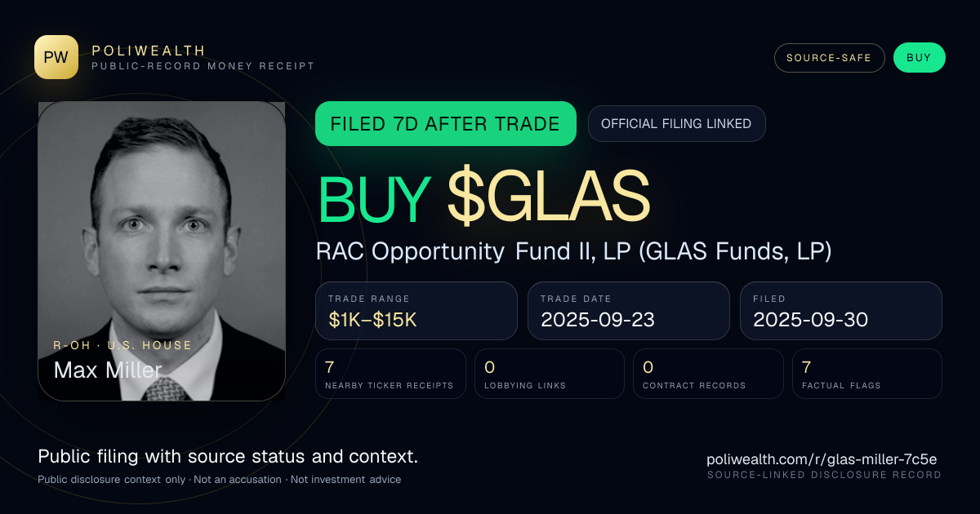Viewport: 980px width, 514px height.
Task: Open the Nearby Ticker Receipts stat tile
Action: click(391, 374)
